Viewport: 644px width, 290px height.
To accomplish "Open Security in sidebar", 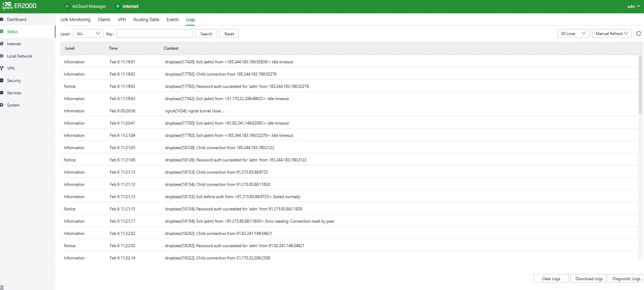I will click(x=14, y=81).
